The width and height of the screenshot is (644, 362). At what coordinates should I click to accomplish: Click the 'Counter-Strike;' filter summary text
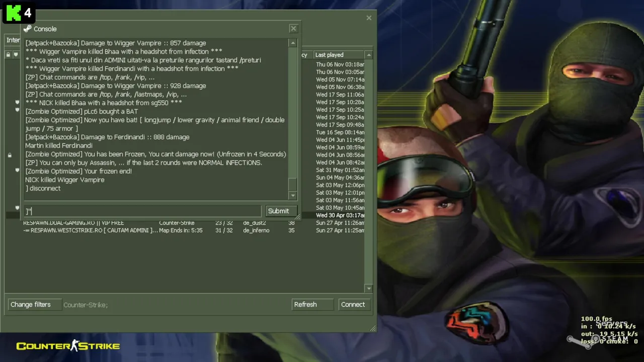click(86, 305)
